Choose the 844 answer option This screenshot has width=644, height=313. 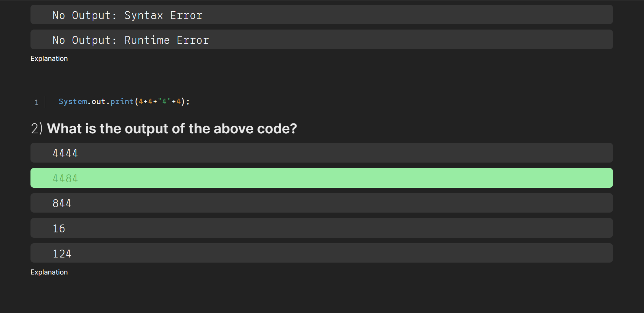pos(322,203)
